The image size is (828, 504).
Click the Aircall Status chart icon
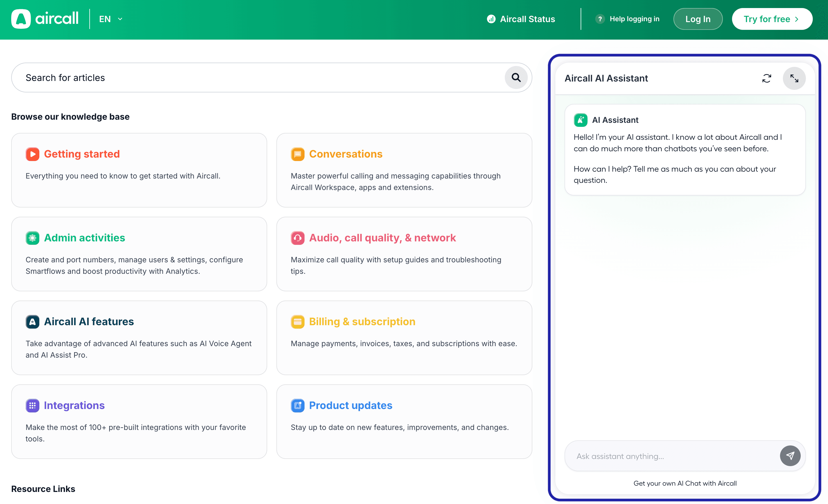click(491, 19)
